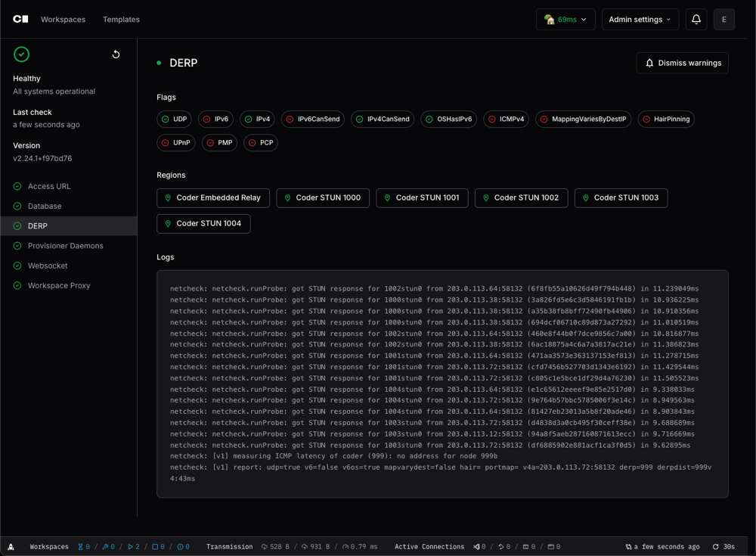This screenshot has width=756, height=556.
Task: Open the E user avatar menu
Action: click(723, 19)
